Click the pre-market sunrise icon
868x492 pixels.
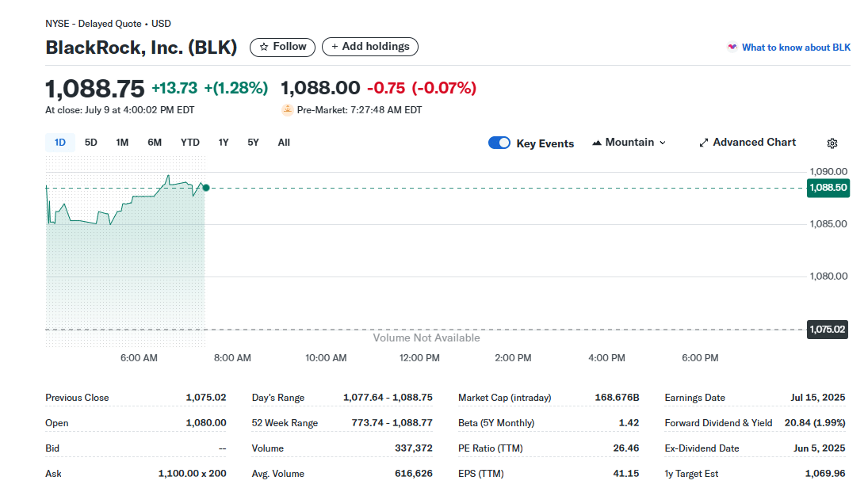click(287, 109)
